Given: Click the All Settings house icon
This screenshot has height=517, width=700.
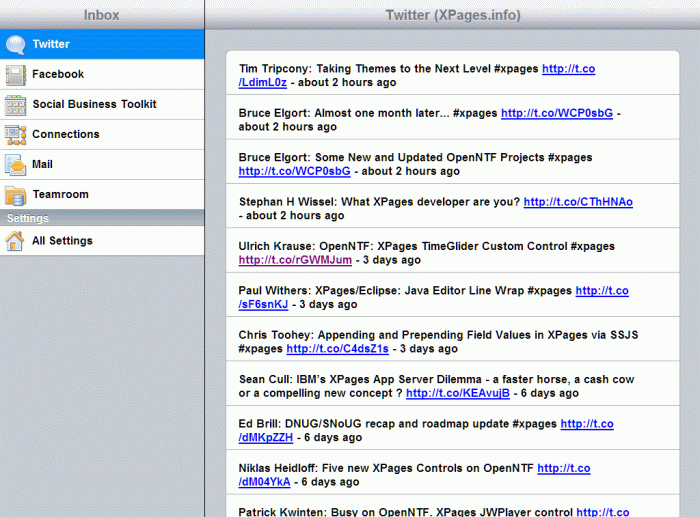Looking at the screenshot, I should 14,241.
